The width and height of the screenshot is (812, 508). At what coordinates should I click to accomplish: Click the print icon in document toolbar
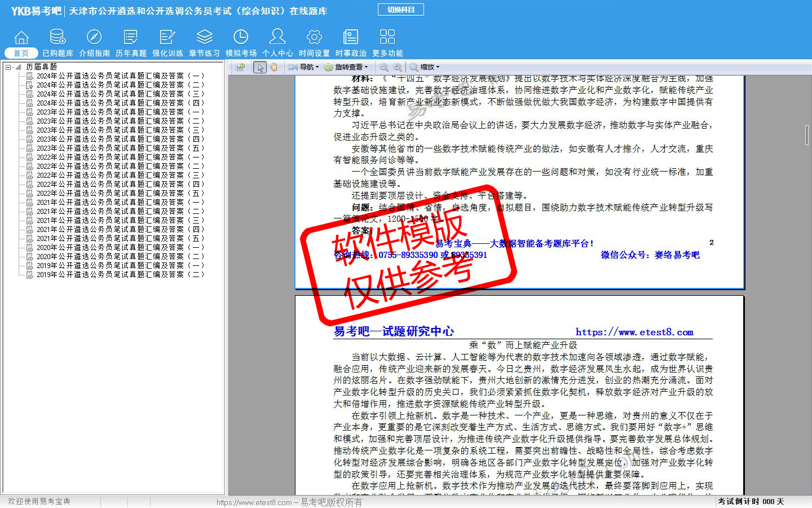tap(240, 67)
